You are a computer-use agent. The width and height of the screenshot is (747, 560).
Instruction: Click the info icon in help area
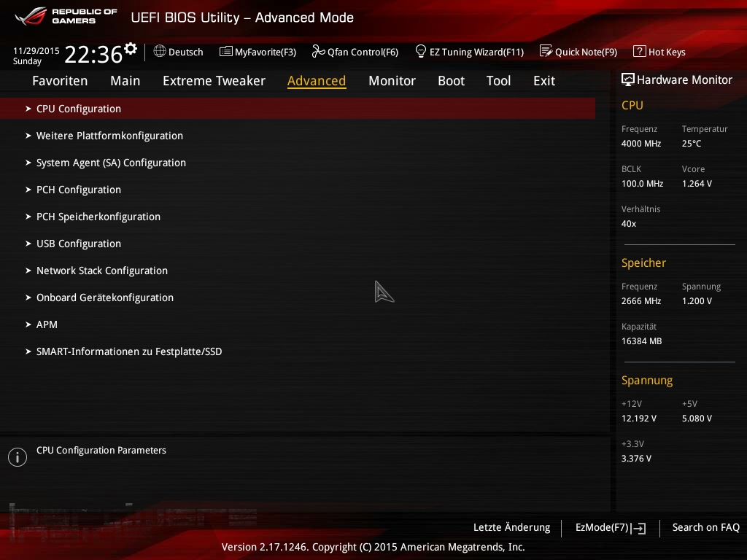[x=17, y=457]
